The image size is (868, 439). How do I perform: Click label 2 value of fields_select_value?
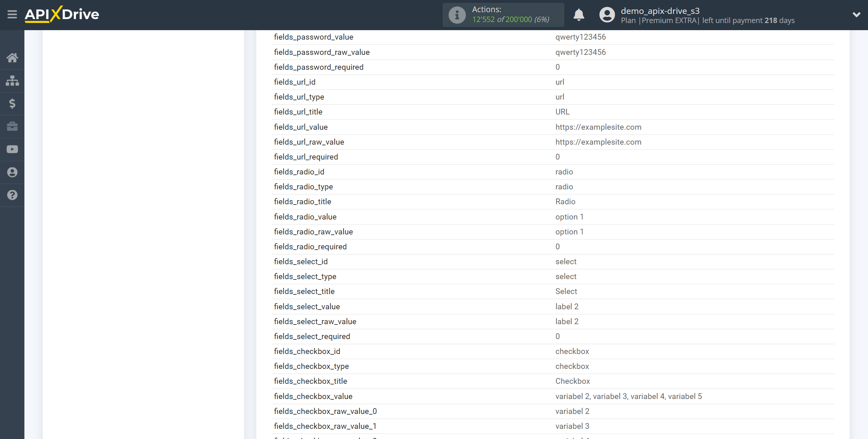pos(567,307)
